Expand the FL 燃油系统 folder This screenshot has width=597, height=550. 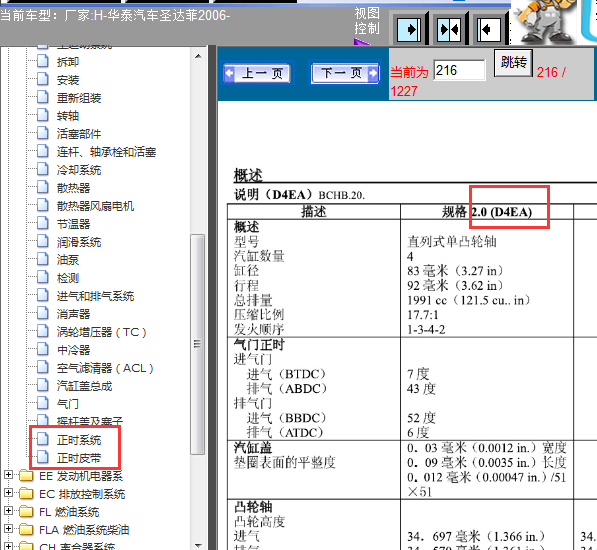(x=8, y=511)
